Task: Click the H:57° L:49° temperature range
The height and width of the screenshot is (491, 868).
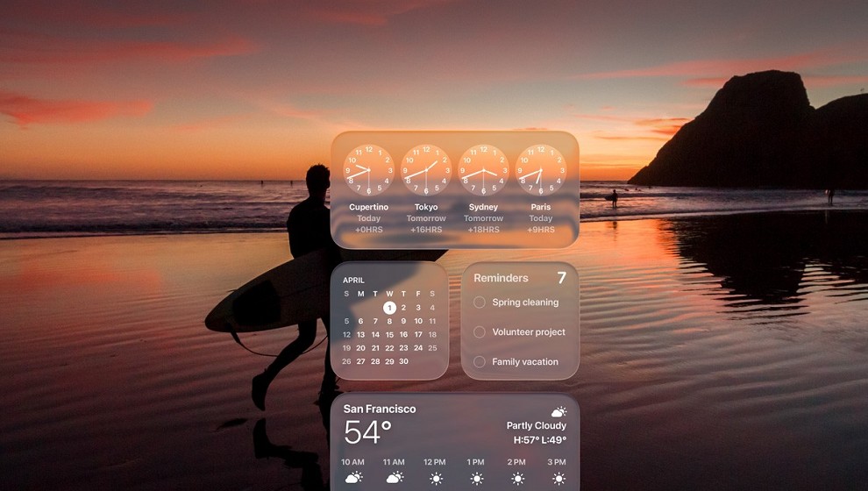Action: tap(540, 440)
